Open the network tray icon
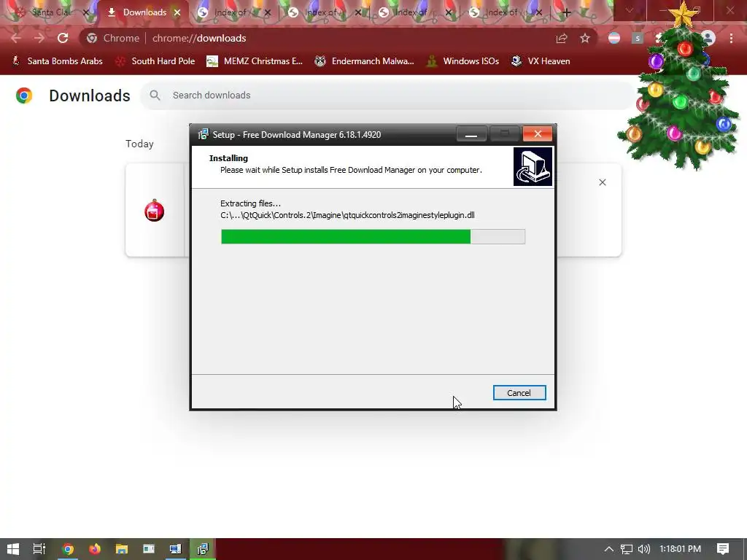This screenshot has width=747, height=560. [627, 549]
